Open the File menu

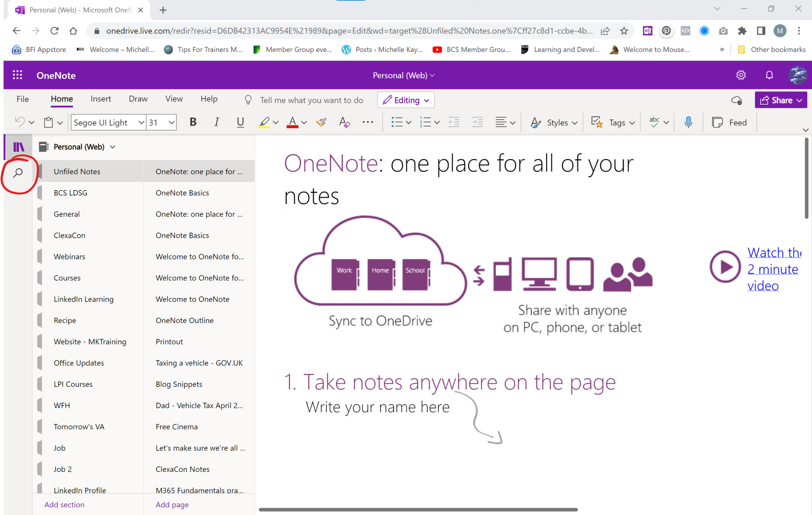point(23,99)
